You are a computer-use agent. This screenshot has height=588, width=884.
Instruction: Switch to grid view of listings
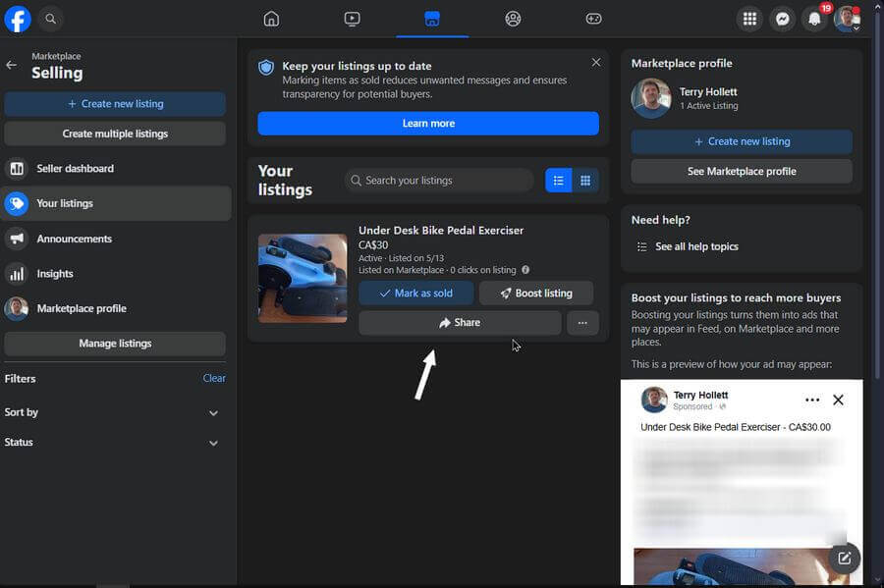(585, 181)
